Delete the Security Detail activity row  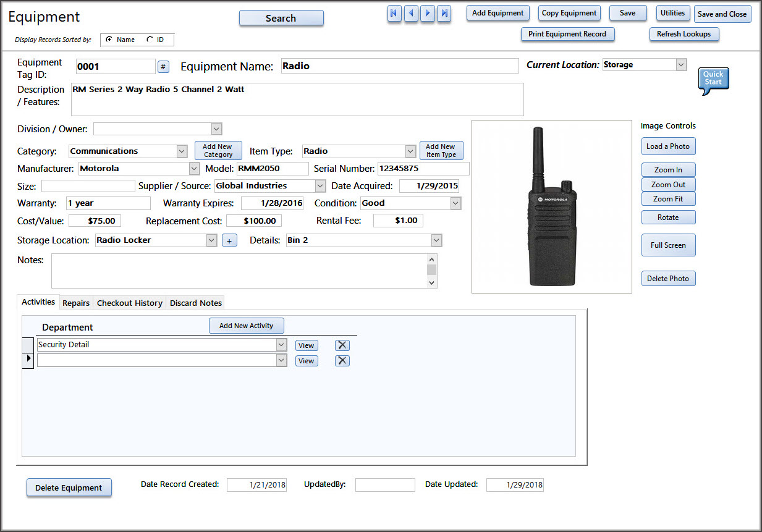[x=342, y=345]
